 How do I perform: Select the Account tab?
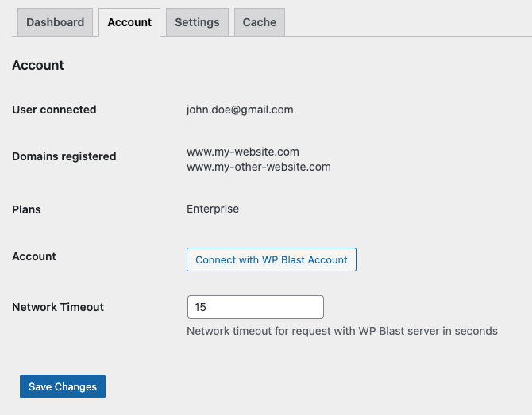(129, 22)
